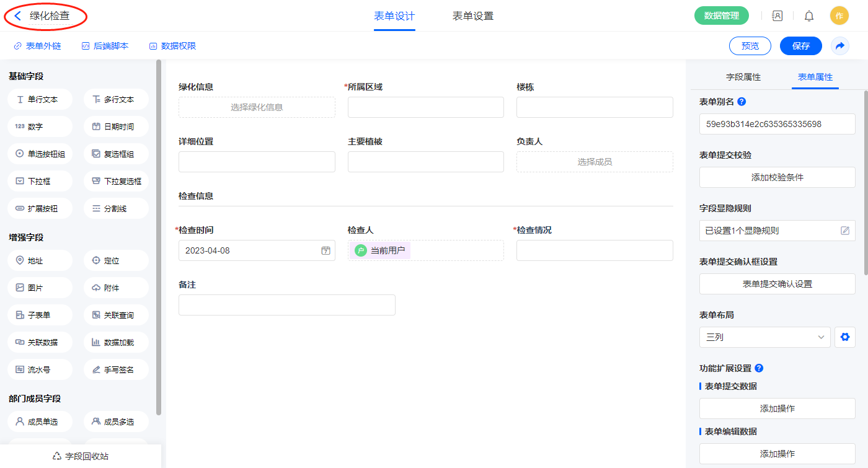Open the 表单外链 link
Screen dimensions: 868x468
[x=37, y=46]
